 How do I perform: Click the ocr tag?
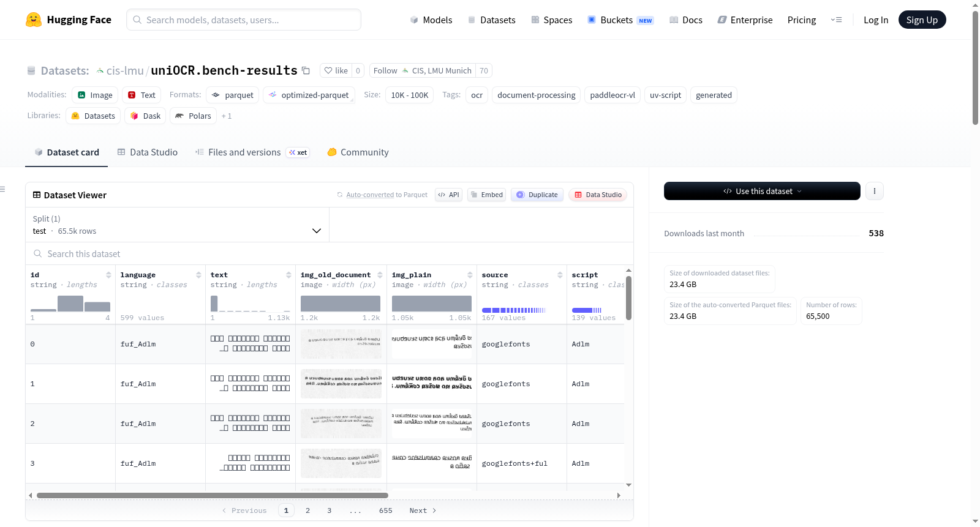477,95
